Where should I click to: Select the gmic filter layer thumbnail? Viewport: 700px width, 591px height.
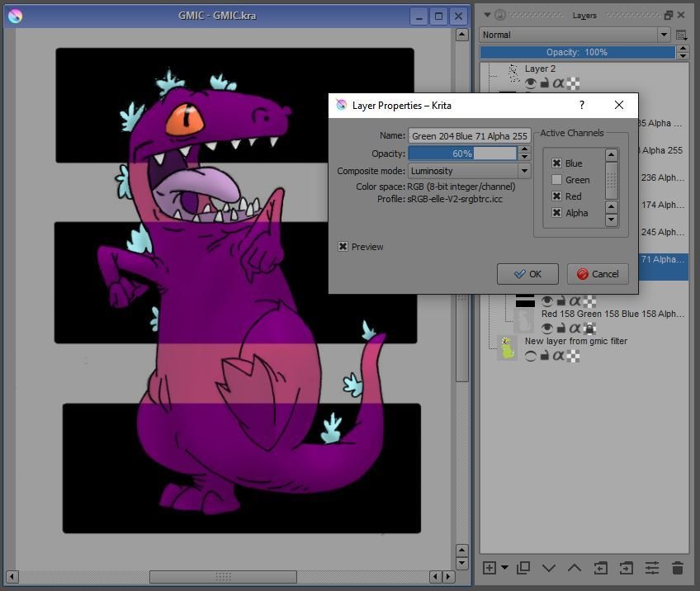tap(507, 348)
